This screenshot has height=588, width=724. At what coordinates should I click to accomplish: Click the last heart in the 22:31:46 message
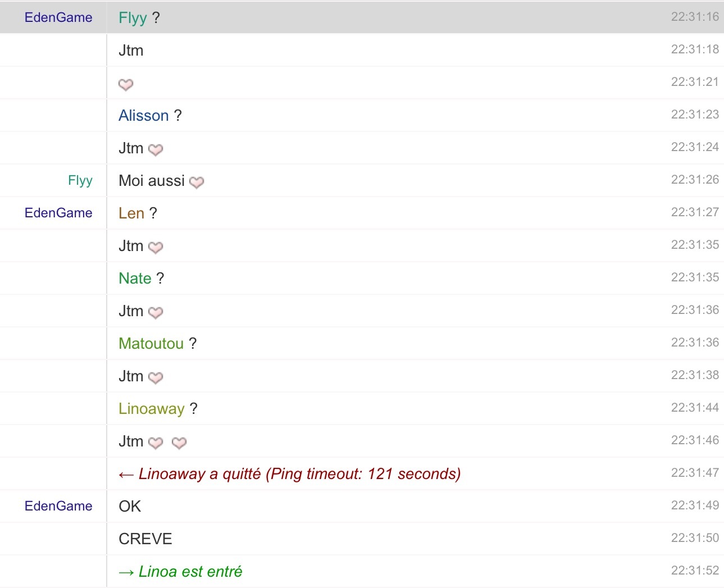click(x=179, y=443)
